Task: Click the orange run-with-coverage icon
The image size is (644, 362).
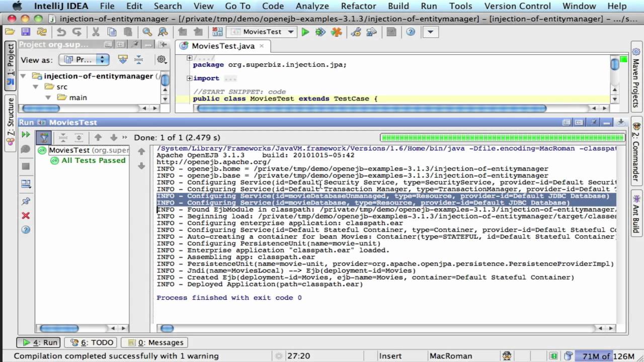Action: (336, 32)
